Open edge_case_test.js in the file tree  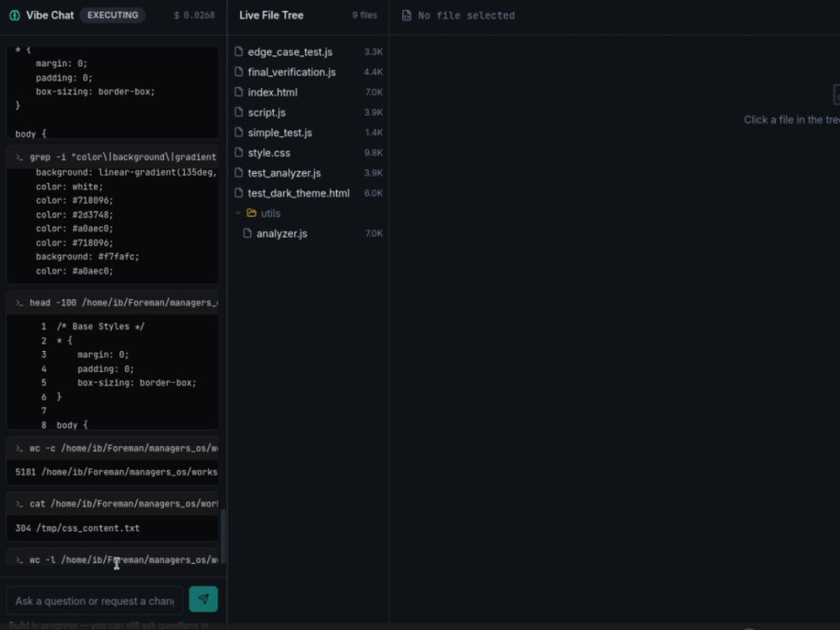290,52
